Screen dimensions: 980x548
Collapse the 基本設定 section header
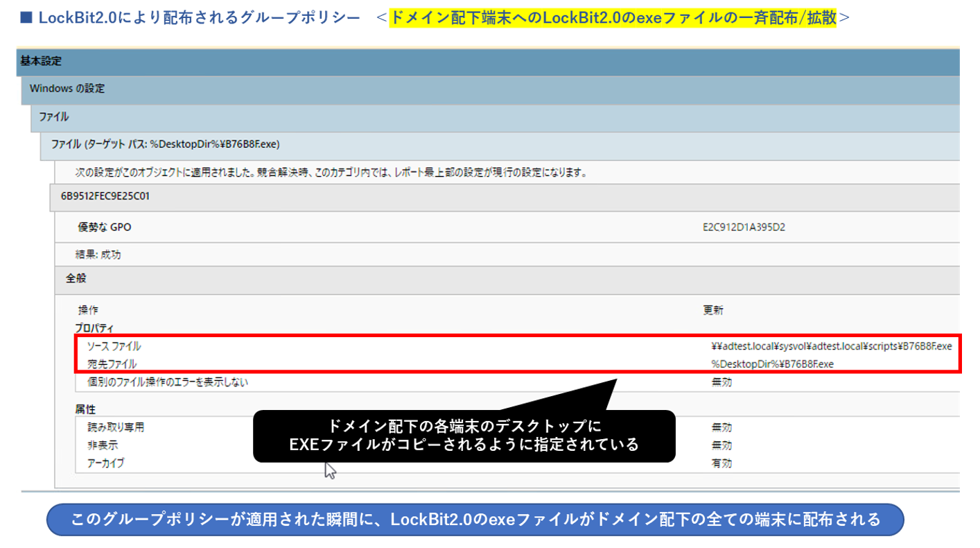pyautogui.click(x=42, y=61)
